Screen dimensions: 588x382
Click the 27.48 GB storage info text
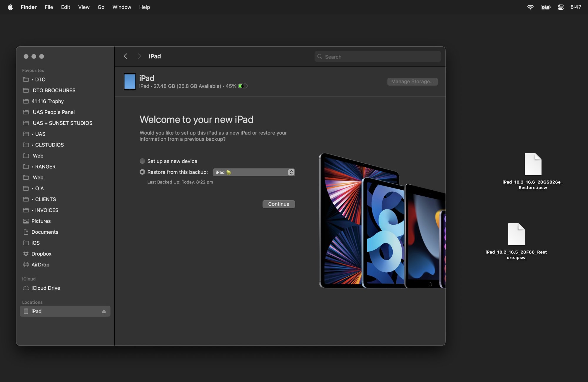(187, 86)
